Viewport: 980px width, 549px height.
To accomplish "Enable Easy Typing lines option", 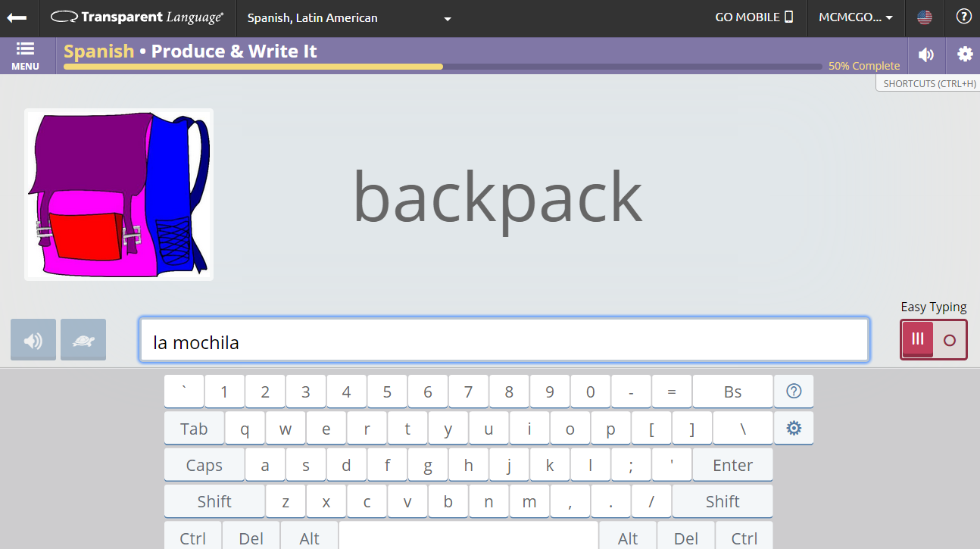I will (x=917, y=339).
